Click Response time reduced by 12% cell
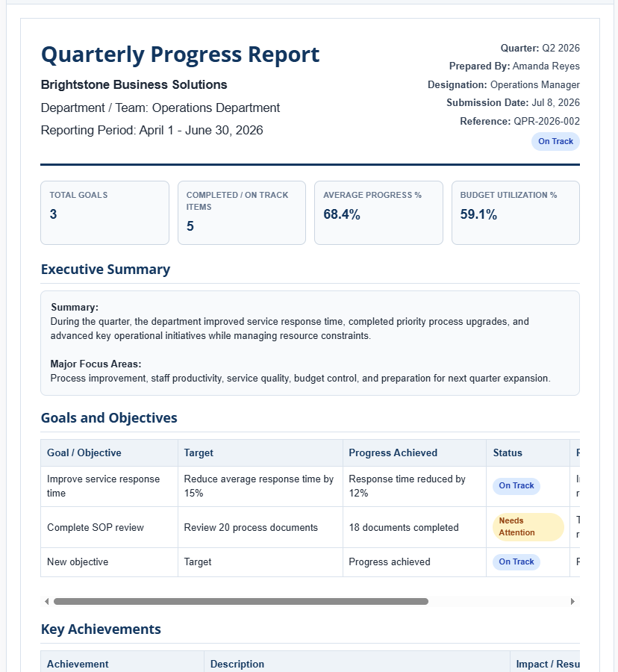 414,486
